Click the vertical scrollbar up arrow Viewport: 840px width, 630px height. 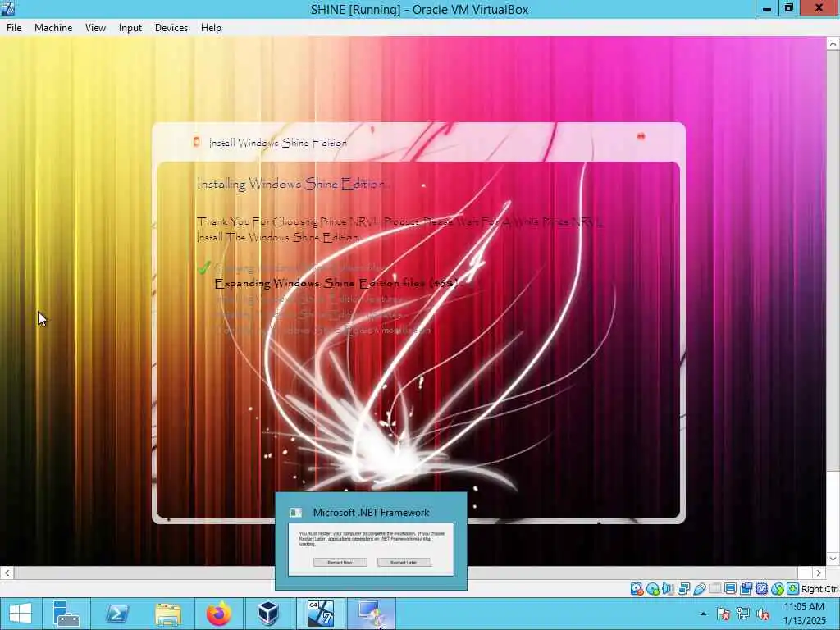click(x=833, y=44)
